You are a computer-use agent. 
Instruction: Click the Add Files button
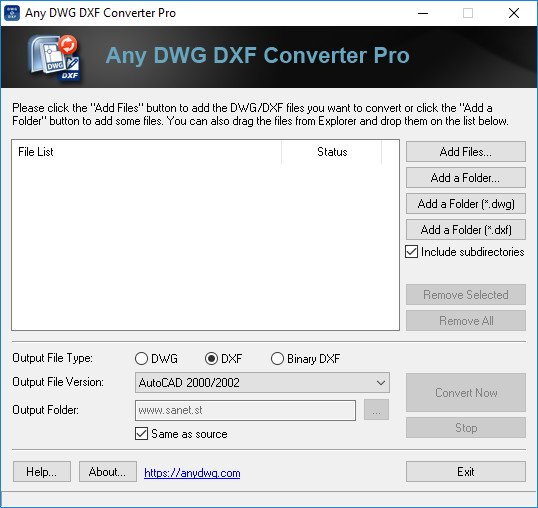coord(466,152)
